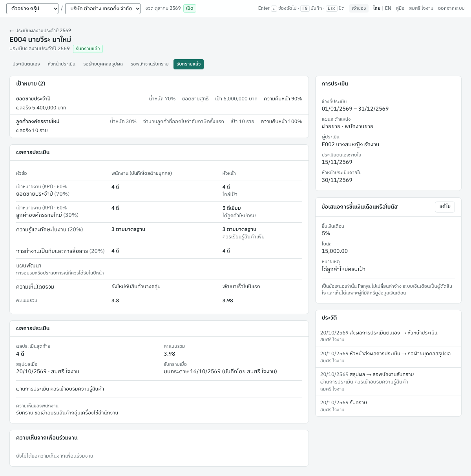Click the รับทราบแล้ว status badge under title
Image resolution: width=471 pixels, height=476 pixels.
(x=88, y=49)
